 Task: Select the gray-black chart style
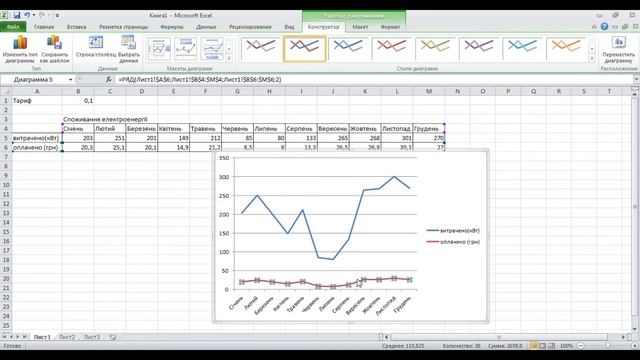pyautogui.click(x=261, y=49)
